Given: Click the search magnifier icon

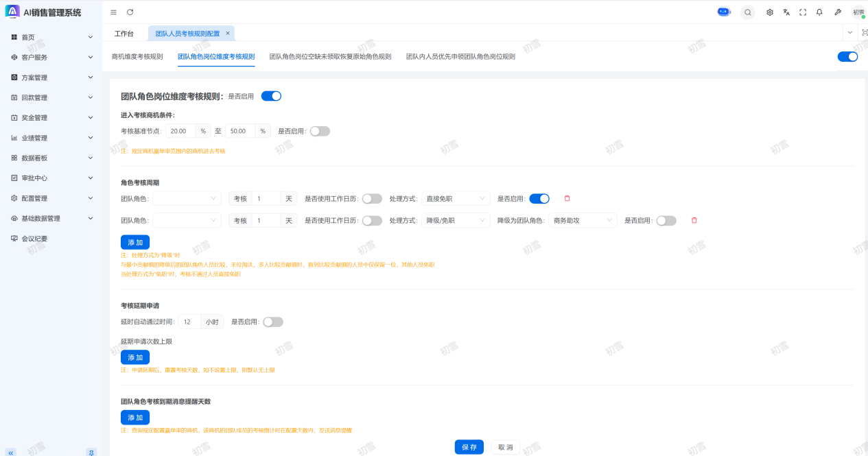Looking at the screenshot, I should 747,12.
